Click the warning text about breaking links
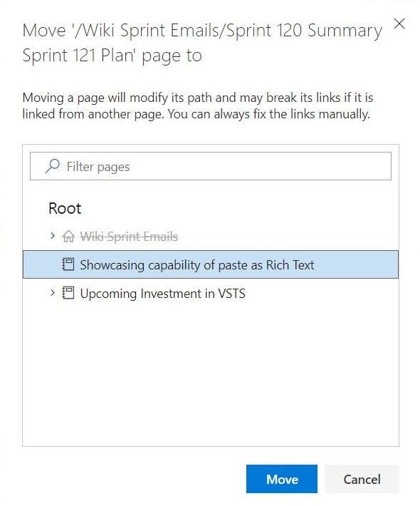 pyautogui.click(x=198, y=106)
